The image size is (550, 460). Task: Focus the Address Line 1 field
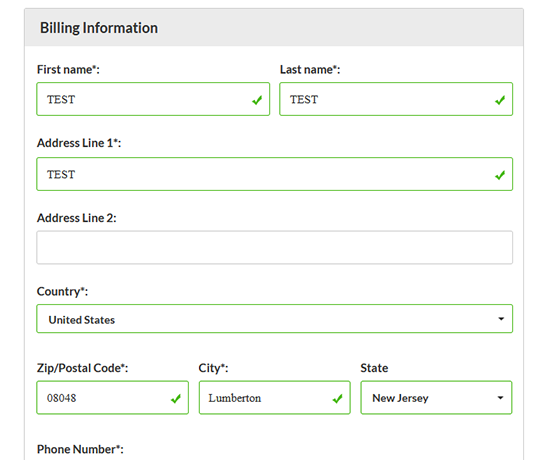(x=275, y=174)
